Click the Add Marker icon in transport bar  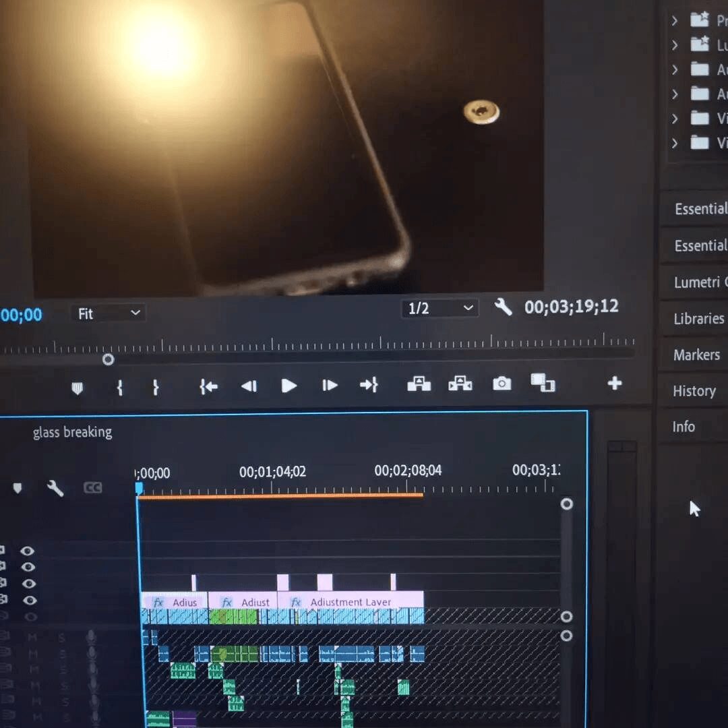point(77,388)
